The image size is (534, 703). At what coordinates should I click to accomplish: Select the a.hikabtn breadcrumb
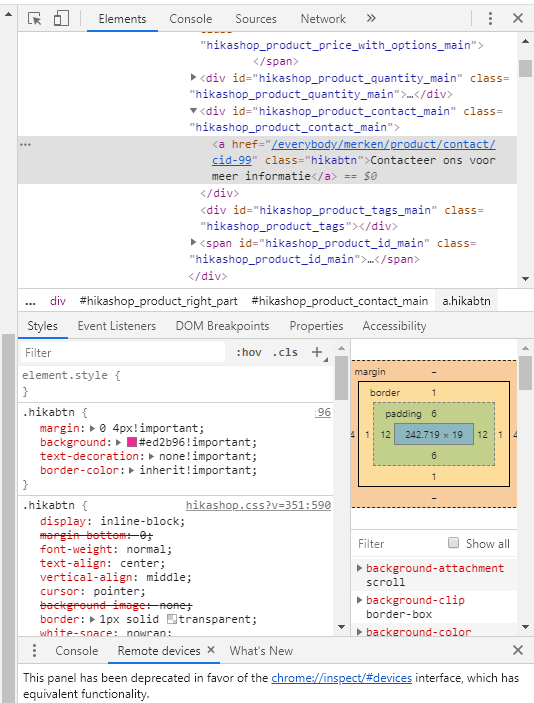(466, 301)
